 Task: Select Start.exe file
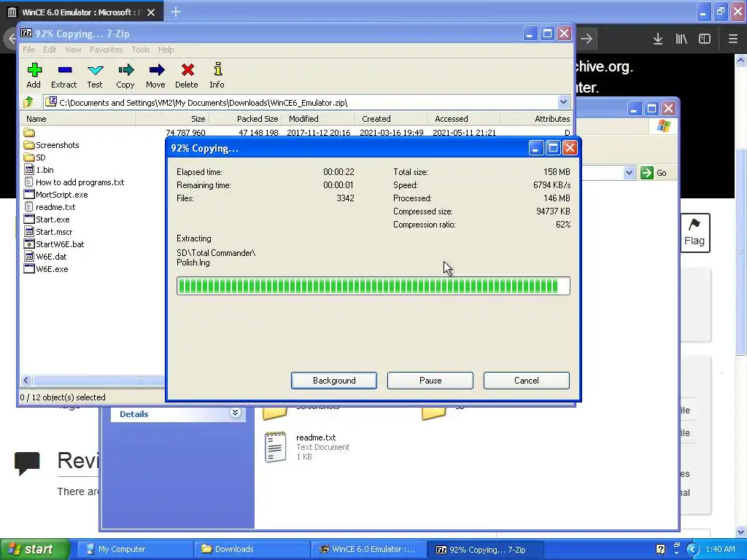pyautogui.click(x=47, y=219)
